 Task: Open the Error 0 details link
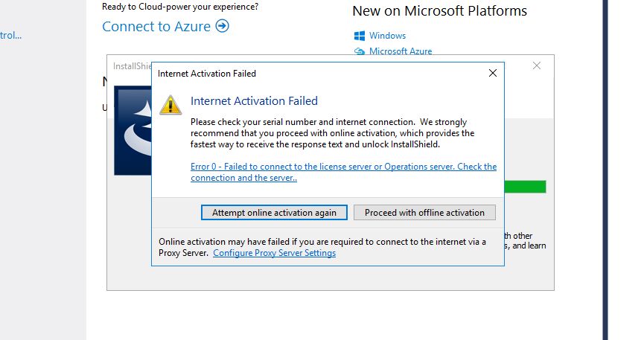(342, 172)
